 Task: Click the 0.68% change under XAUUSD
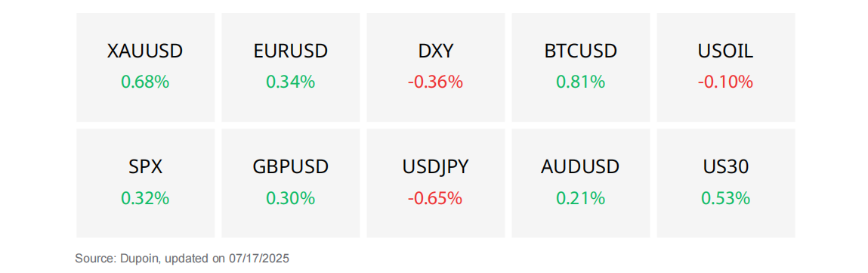tap(145, 82)
